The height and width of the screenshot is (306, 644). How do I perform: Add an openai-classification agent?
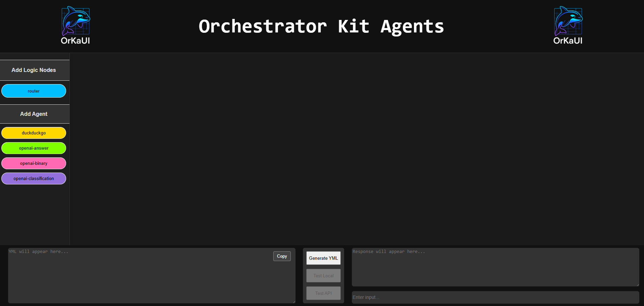pyautogui.click(x=34, y=178)
